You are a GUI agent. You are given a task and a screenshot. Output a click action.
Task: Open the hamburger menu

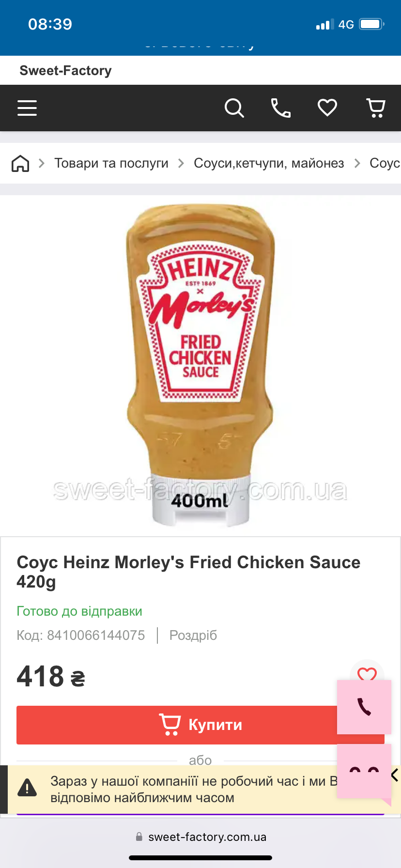pyautogui.click(x=27, y=108)
